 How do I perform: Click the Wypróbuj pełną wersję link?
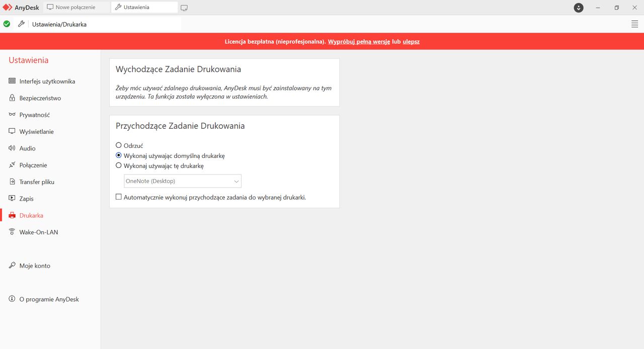tap(359, 42)
